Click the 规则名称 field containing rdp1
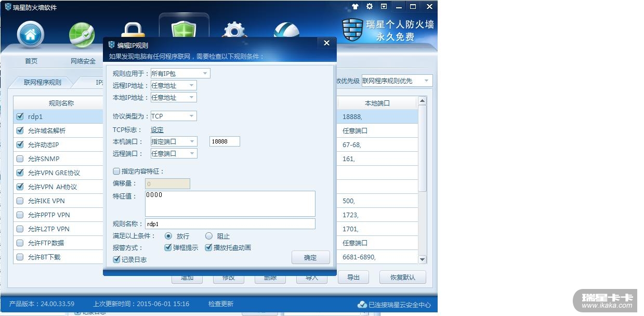Viewport: 644px width, 316px height. (x=230, y=223)
